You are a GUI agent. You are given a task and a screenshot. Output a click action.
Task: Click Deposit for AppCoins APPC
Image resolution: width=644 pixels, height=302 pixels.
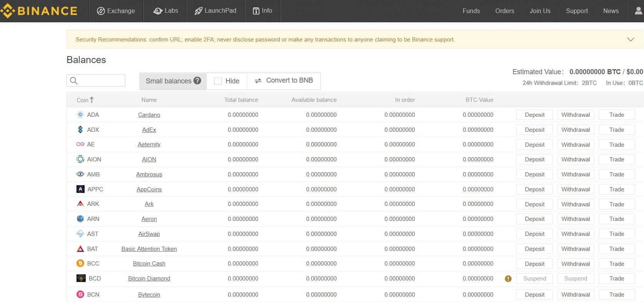(534, 189)
